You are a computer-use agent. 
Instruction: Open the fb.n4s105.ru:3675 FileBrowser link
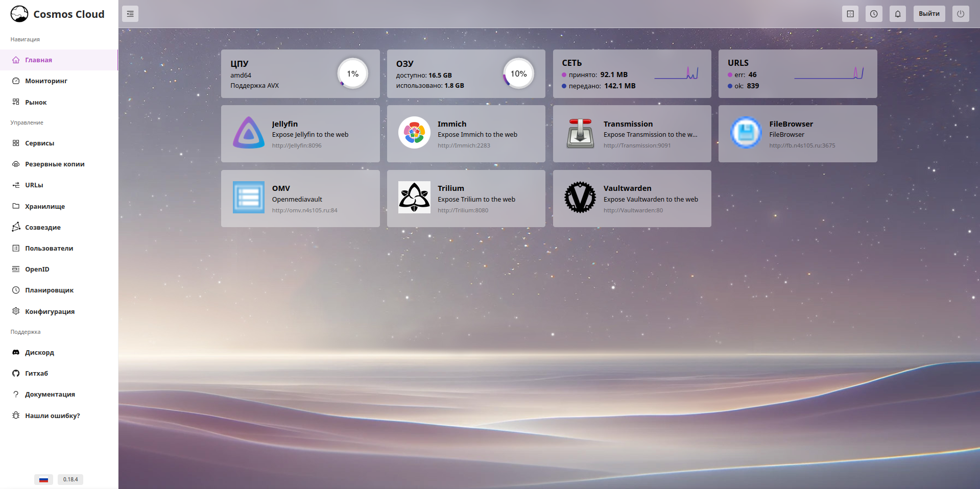(x=802, y=145)
